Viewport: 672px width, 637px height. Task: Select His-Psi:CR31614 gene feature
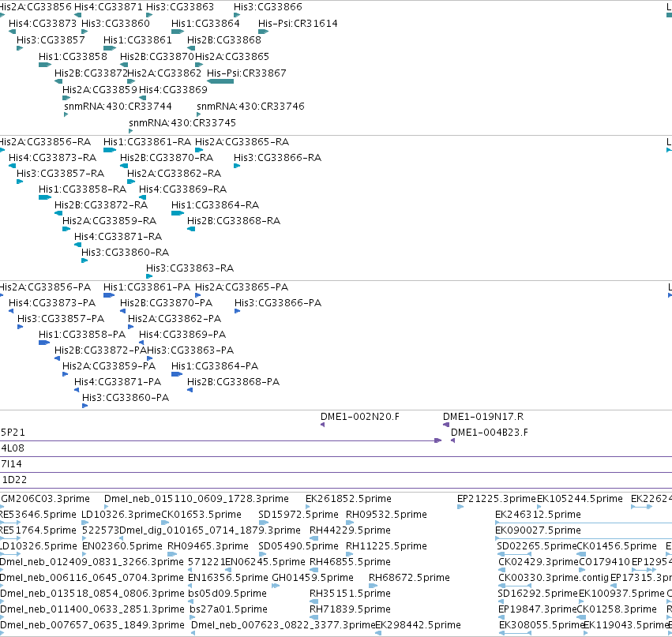tap(264, 32)
